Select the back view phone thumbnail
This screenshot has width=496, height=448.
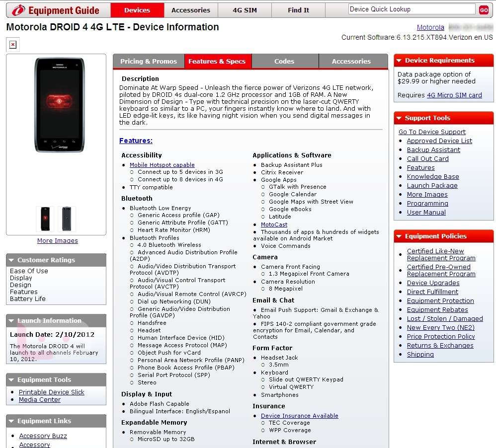[67, 219]
